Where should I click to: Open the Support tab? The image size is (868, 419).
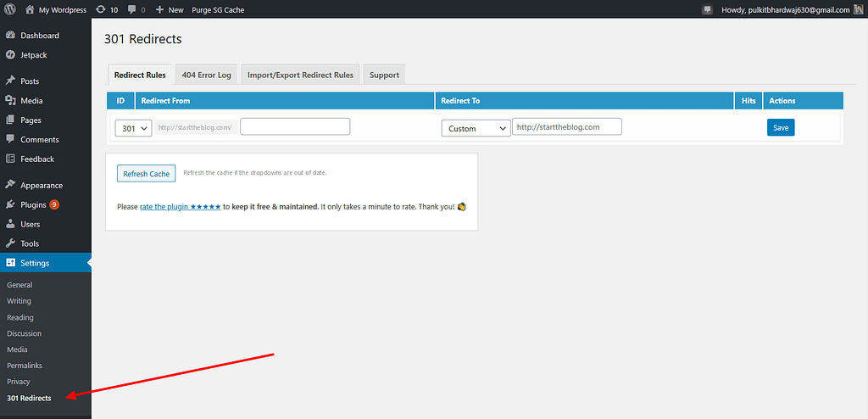[x=384, y=75]
